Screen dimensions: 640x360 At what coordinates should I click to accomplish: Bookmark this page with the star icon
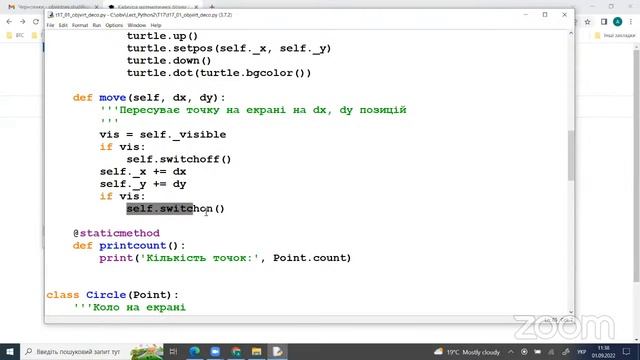[587, 22]
